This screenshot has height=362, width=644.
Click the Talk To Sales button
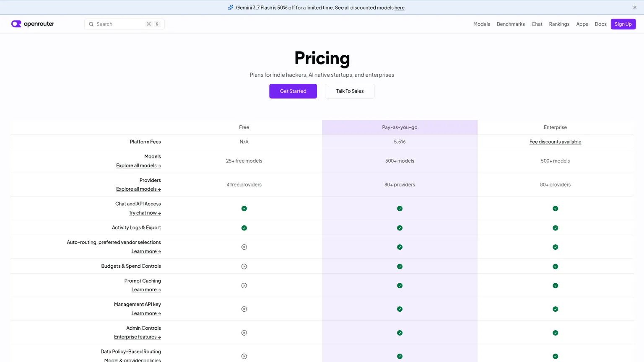click(350, 91)
